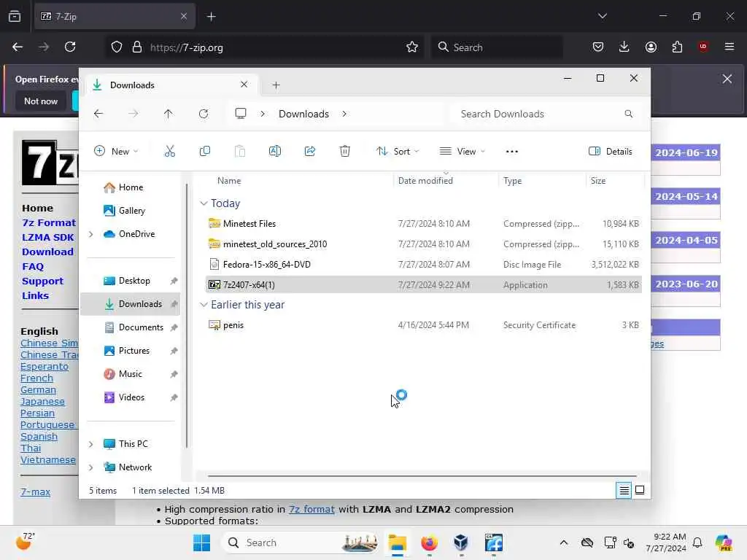Switch to large thumbnails view icon
The width and height of the screenshot is (747, 560).
pos(640,490)
